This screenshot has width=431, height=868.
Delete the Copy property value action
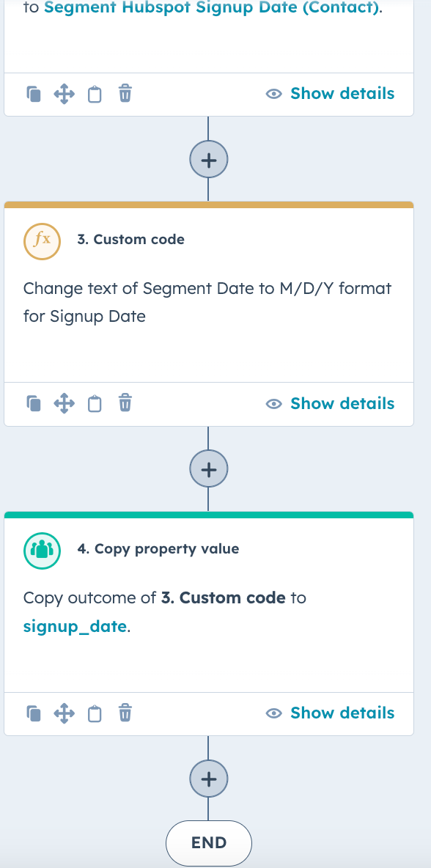124,713
